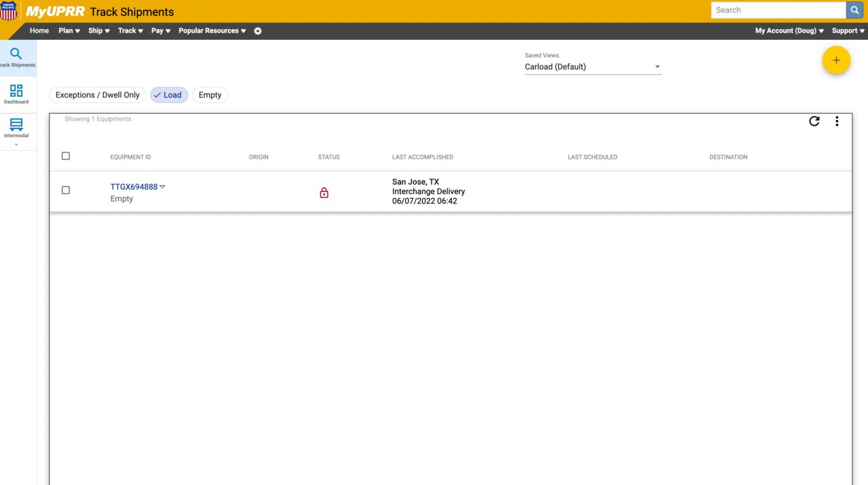
Task: Open the Saved Views Carload dropdown
Action: 593,67
